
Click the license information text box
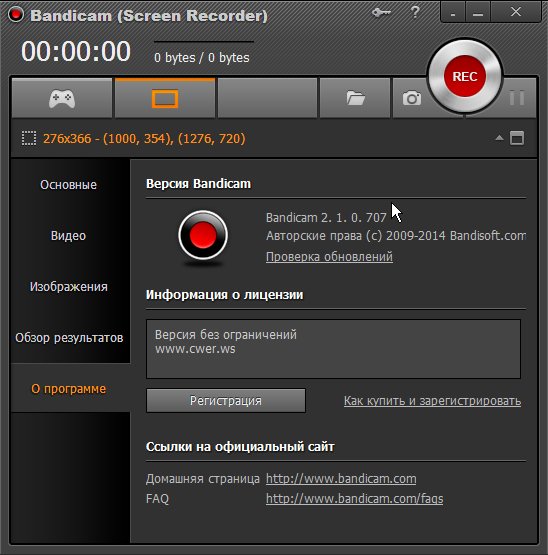pyautogui.click(x=333, y=349)
